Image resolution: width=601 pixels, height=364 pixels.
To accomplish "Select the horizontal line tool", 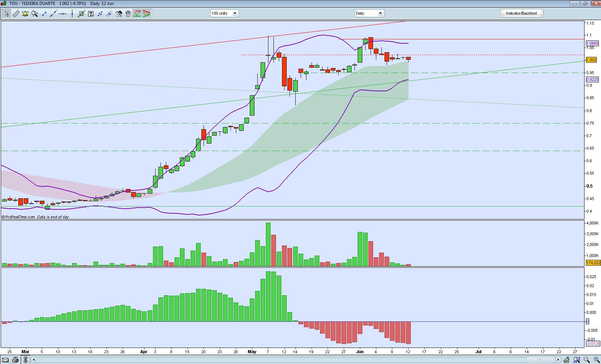I will [x=62, y=14].
